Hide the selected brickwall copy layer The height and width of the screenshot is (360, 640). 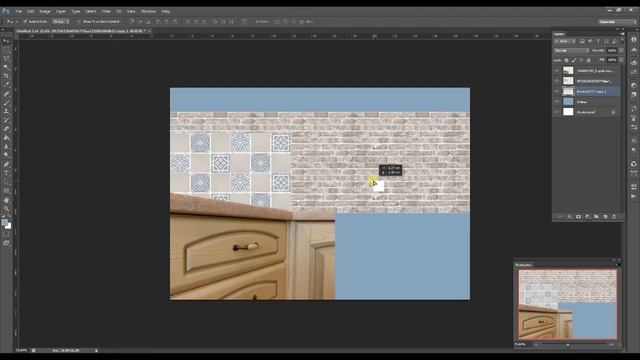(x=557, y=91)
